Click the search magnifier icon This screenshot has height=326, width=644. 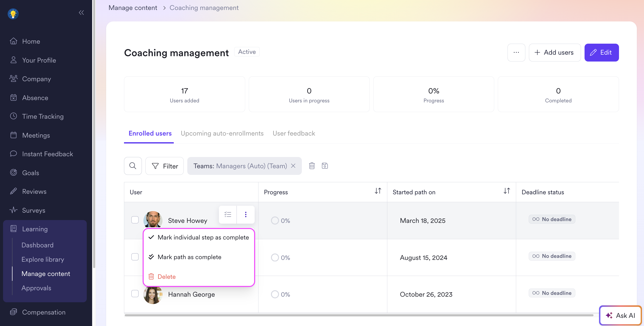(x=133, y=166)
